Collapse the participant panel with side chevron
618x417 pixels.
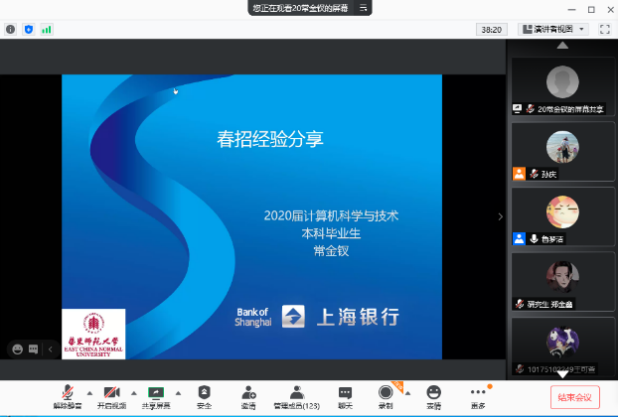[x=501, y=216]
